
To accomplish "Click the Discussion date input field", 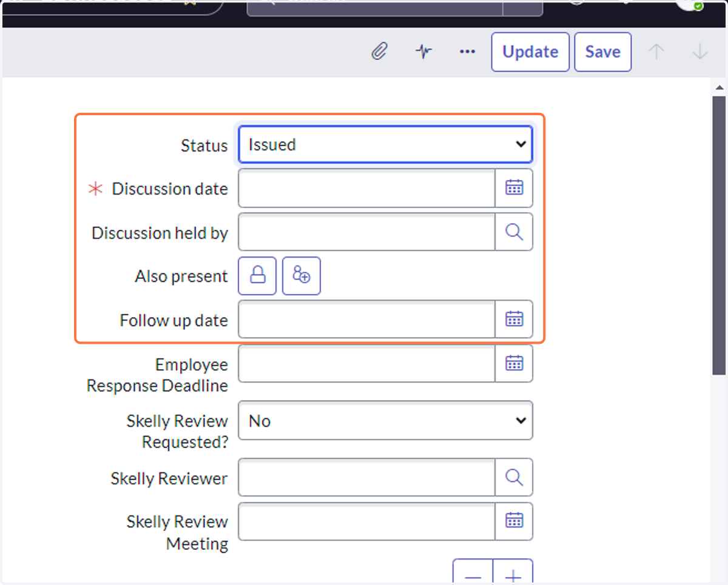I will coord(367,188).
